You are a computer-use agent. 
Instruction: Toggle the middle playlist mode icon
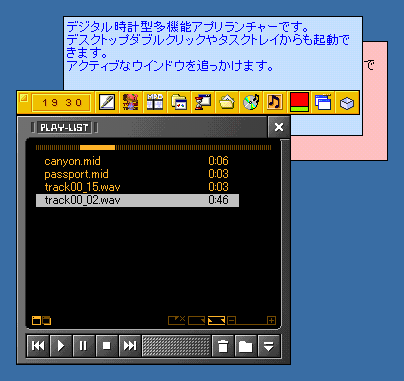click(196, 321)
